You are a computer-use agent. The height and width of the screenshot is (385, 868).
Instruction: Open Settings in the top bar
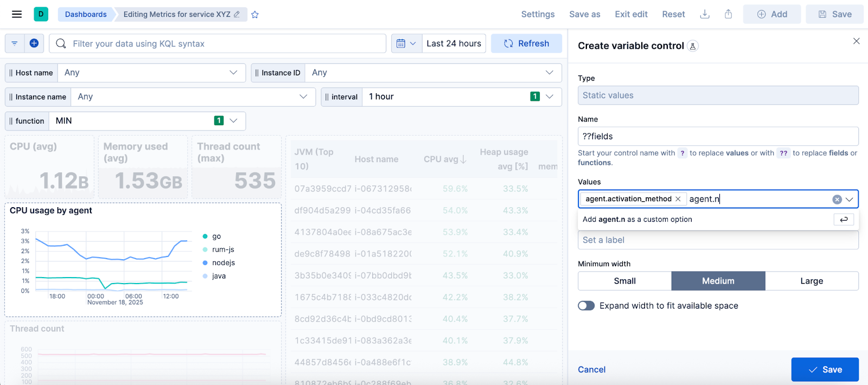click(x=538, y=14)
